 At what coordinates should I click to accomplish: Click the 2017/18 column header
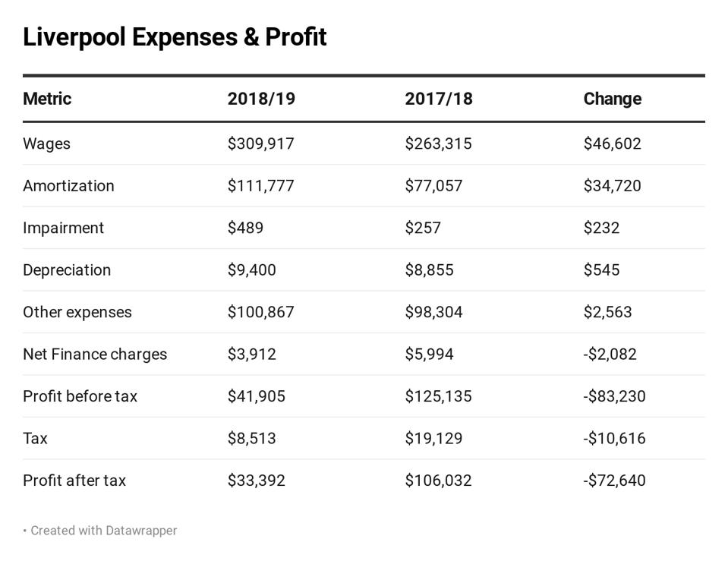pos(439,99)
